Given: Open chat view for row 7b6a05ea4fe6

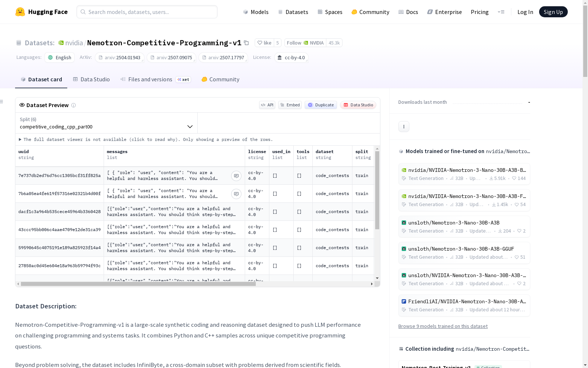Looking at the screenshot, I should 236,194.
